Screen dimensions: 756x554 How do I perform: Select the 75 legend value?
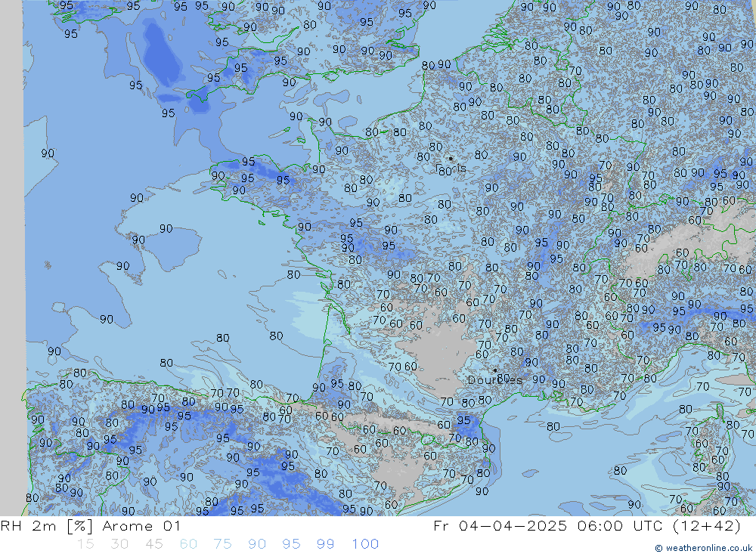click(222, 544)
